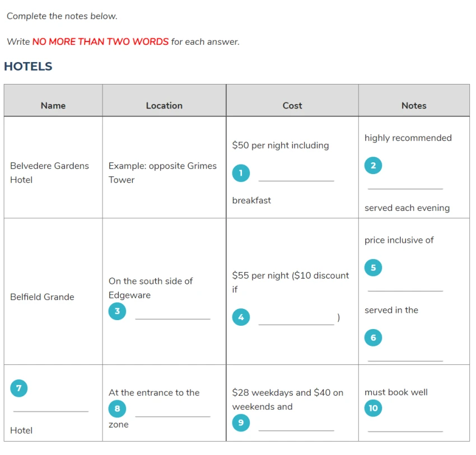476x455 pixels.
Task: Click the question 6 number badge
Action: pyautogui.click(x=373, y=337)
